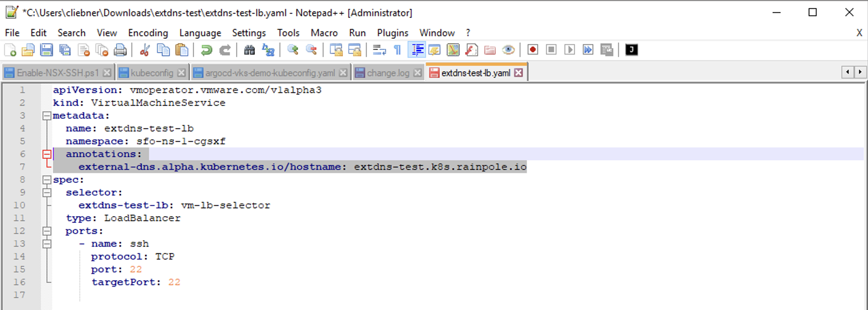Toggle the Show Indent Guide button
This screenshot has height=310, width=868.
pyautogui.click(x=417, y=50)
